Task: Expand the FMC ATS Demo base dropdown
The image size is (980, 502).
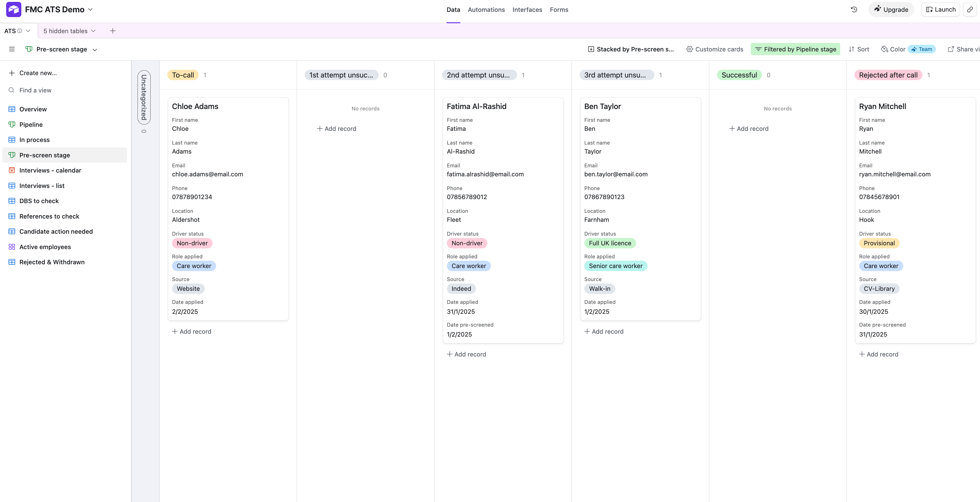Action: click(90, 9)
